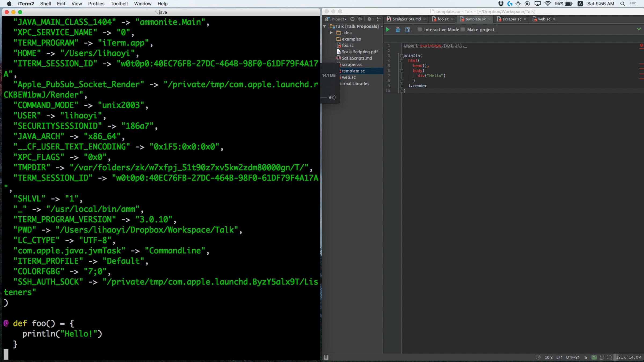Click the collapse all icon in Project panel
Viewport: 644px width, 362px height.
click(x=360, y=19)
